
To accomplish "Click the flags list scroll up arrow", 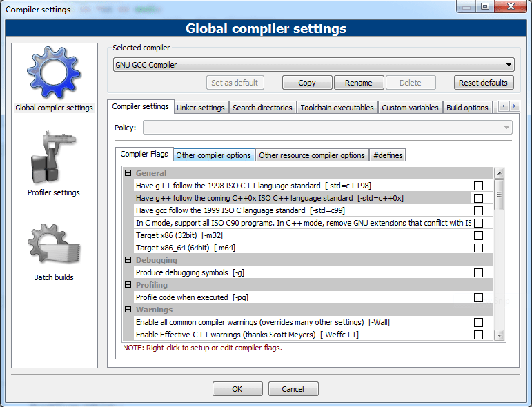I will (499, 173).
